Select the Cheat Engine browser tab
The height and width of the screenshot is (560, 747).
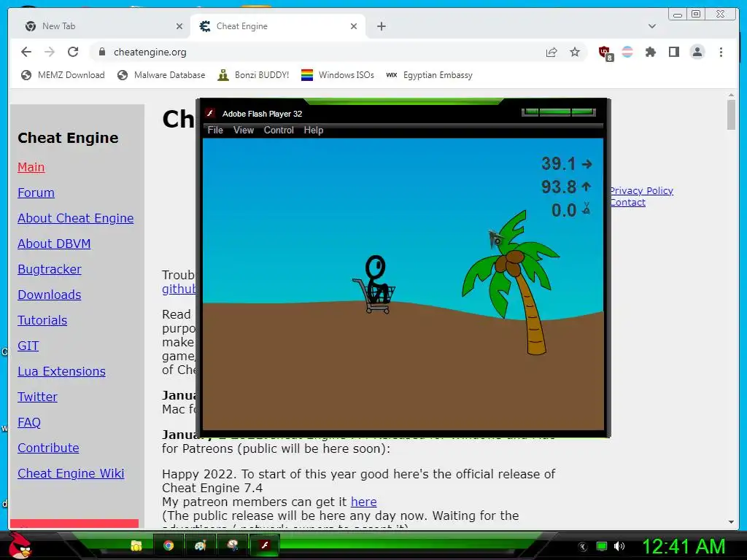coord(279,26)
